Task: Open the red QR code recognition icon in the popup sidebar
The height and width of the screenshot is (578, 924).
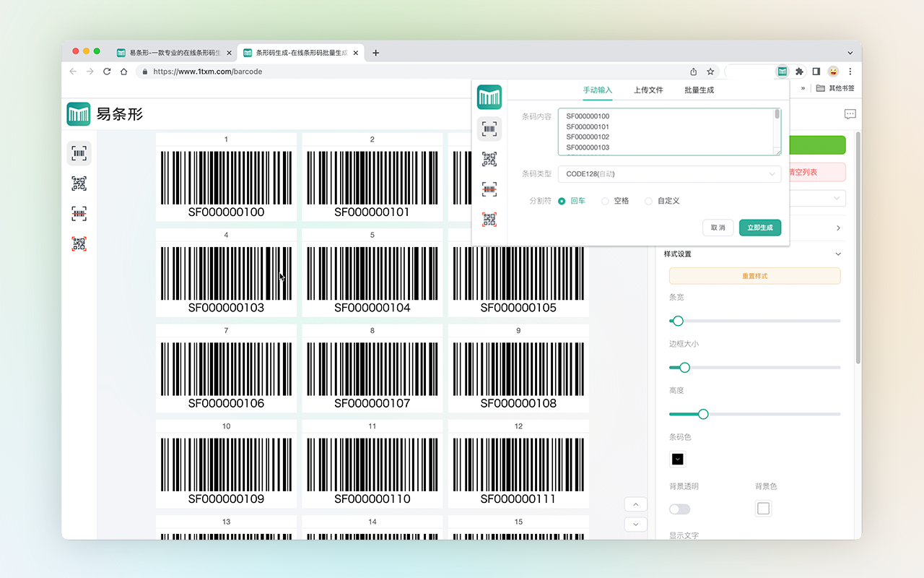Action: point(489,220)
